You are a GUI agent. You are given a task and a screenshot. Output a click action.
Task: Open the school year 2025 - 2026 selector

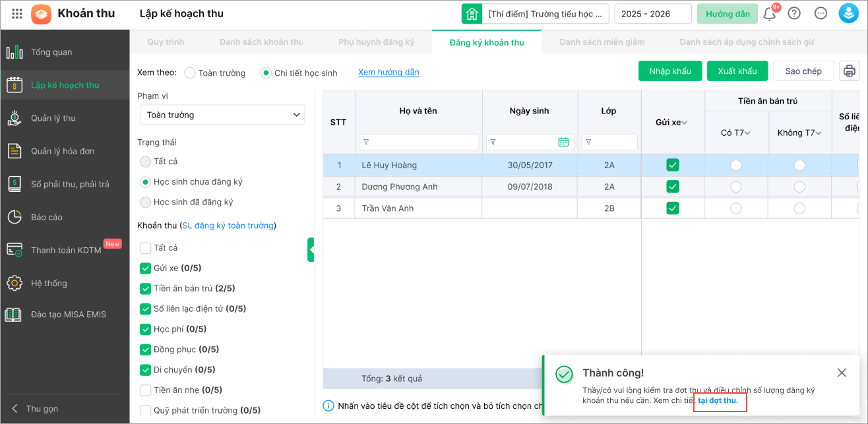pyautogui.click(x=652, y=14)
